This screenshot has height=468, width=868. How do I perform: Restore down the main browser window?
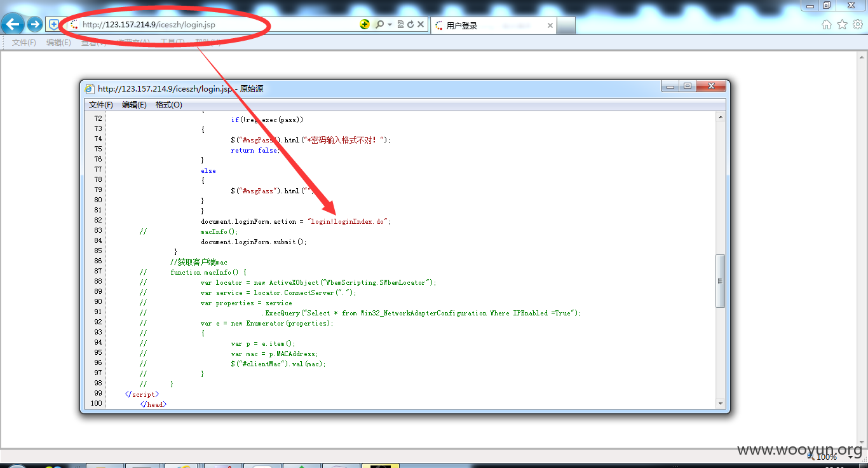[x=826, y=5]
